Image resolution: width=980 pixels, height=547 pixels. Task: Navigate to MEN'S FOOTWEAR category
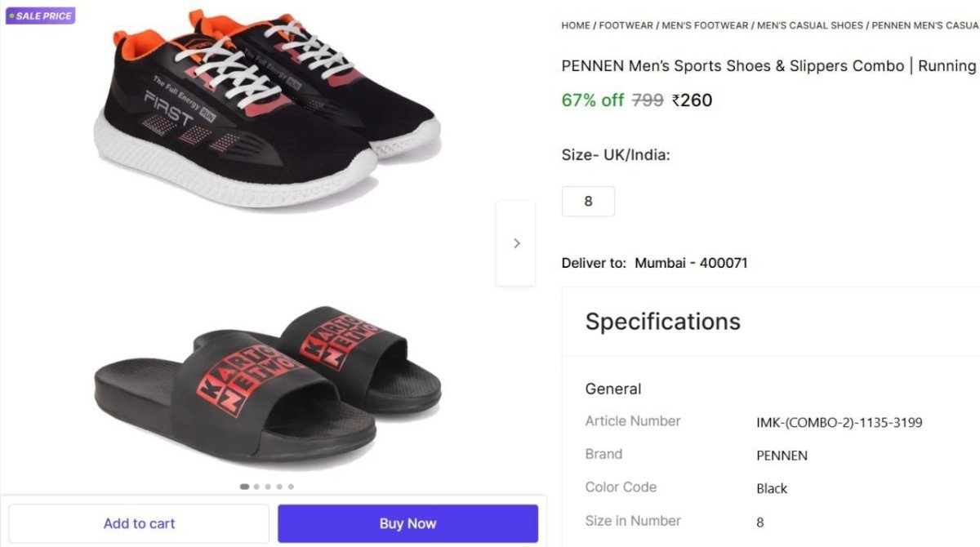706,25
